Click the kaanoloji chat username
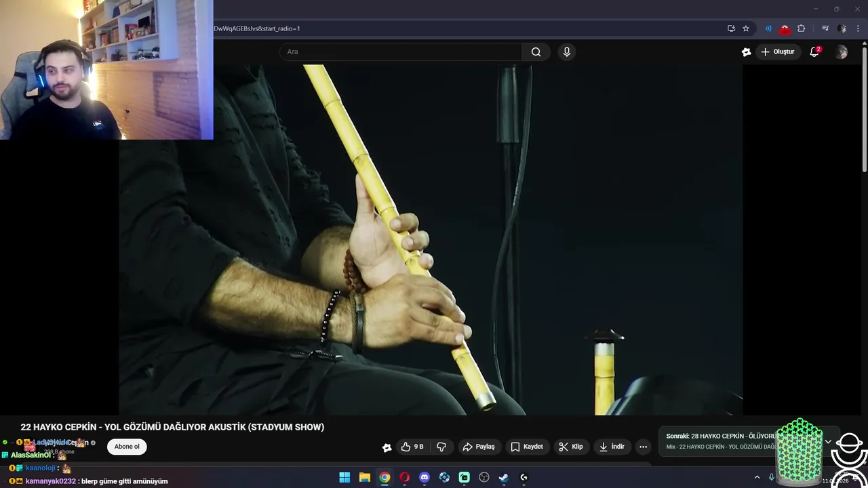 pyautogui.click(x=40, y=468)
